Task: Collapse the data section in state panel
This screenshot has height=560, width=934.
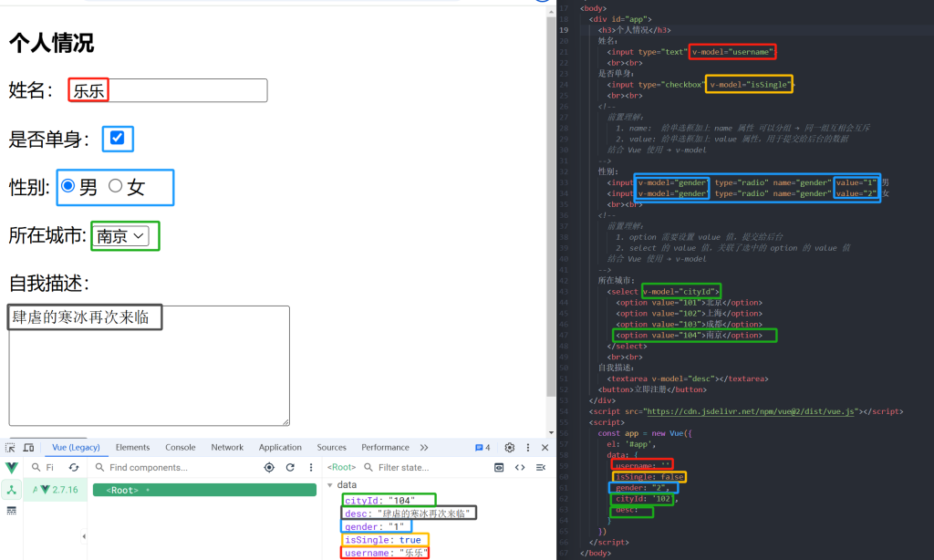Action: [x=331, y=485]
